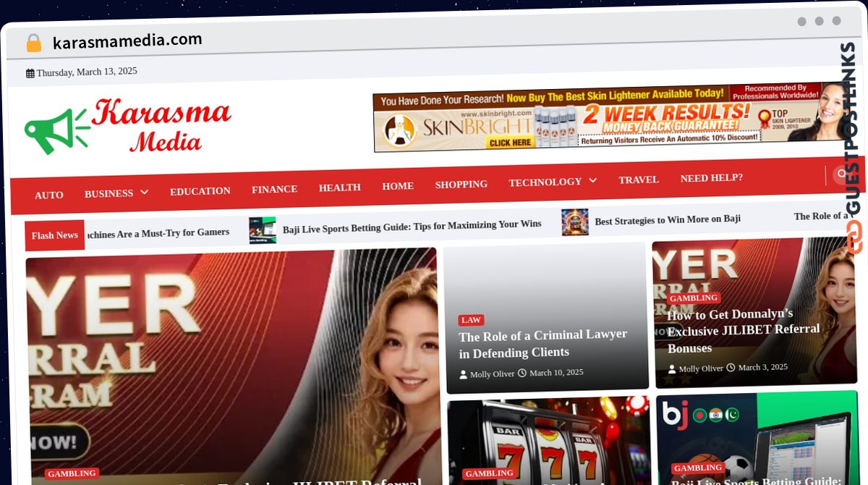This screenshot has height=485, width=868.
Task: Open the Health section
Action: 339,187
